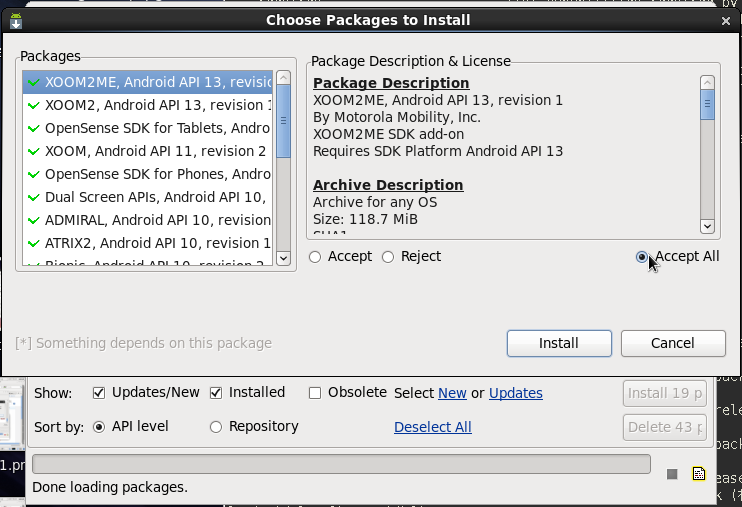Click the checkmark icon next to ADMIRAL package
The height and width of the screenshot is (507, 742).
[34, 220]
